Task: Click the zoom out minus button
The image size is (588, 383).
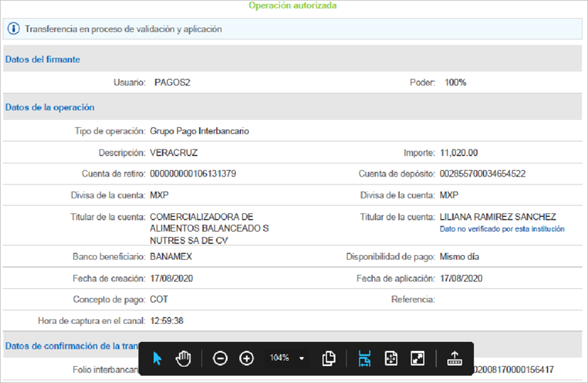Action: tap(220, 358)
